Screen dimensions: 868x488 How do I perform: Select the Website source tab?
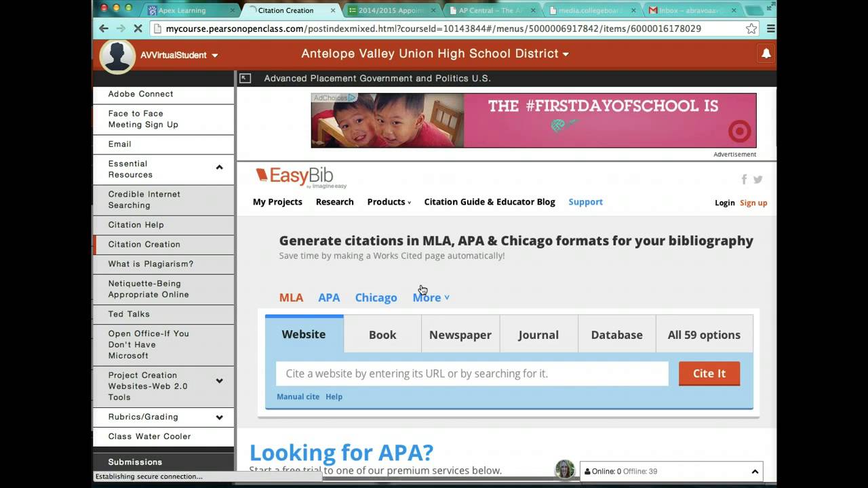pyautogui.click(x=304, y=334)
